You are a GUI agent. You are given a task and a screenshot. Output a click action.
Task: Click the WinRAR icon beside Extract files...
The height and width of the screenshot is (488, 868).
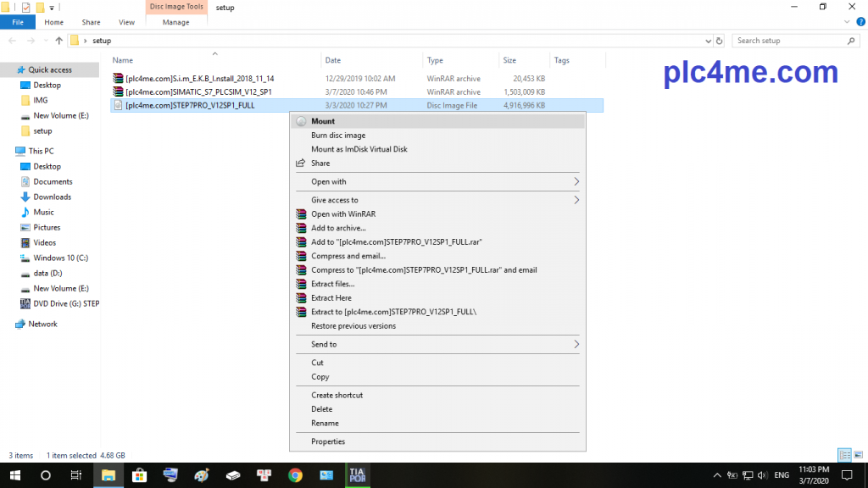point(301,284)
